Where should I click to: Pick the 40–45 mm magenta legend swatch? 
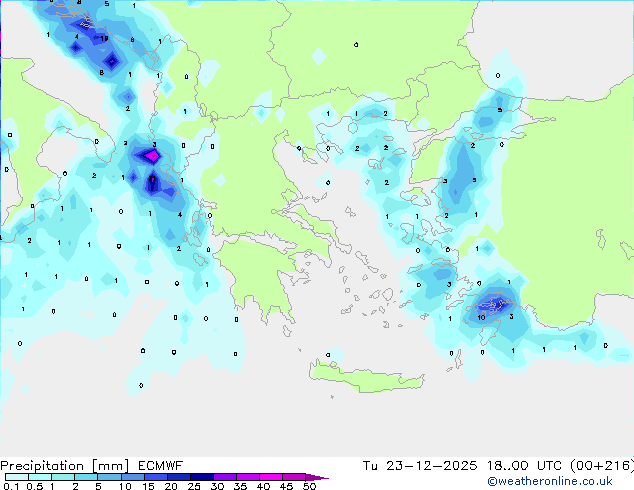pos(271,477)
